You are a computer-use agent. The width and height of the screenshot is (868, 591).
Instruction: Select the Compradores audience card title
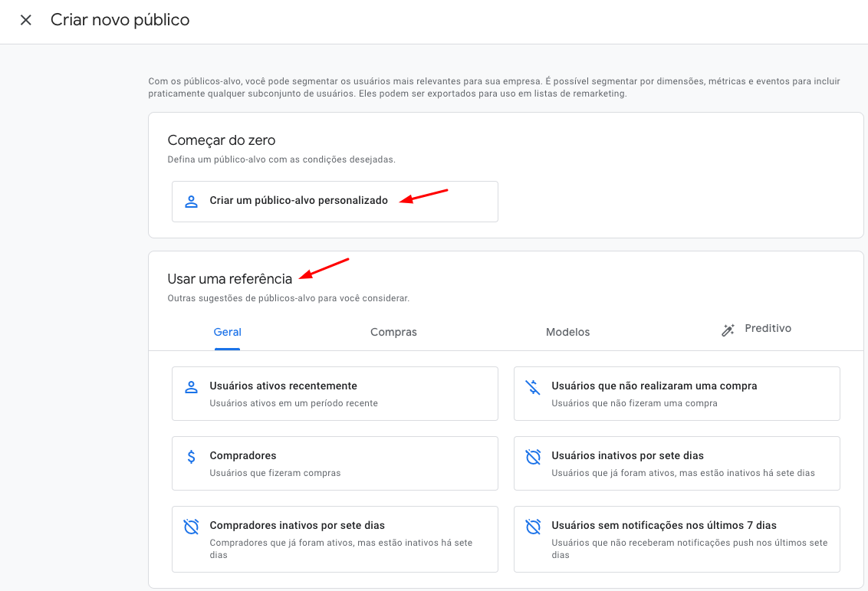coord(243,455)
